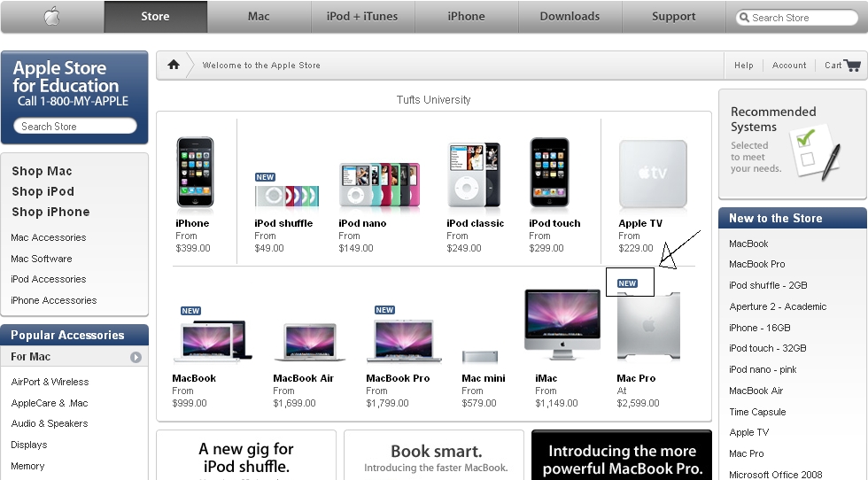
Task: Open the Support tab
Action: pyautogui.click(x=674, y=17)
